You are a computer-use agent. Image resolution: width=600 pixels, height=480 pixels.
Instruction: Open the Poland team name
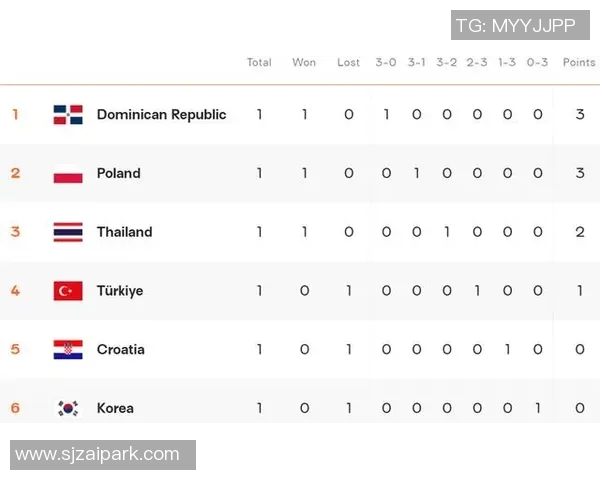point(118,173)
